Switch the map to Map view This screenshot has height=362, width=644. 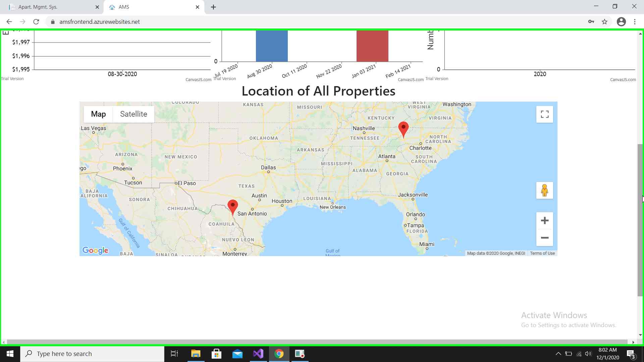coord(98,114)
